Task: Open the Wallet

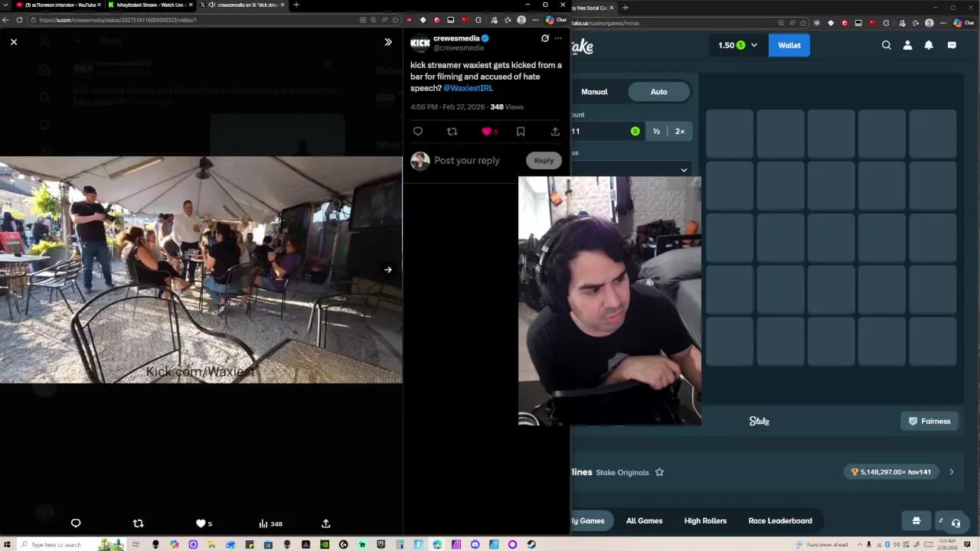Action: (x=789, y=45)
